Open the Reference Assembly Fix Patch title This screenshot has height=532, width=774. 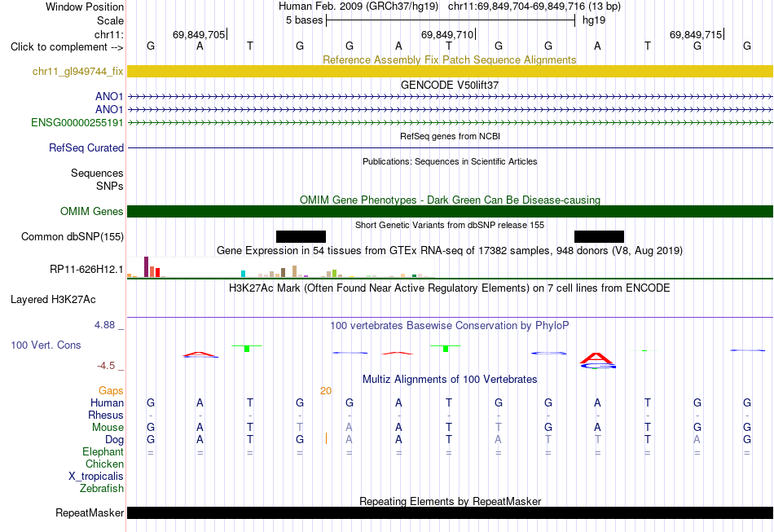[x=449, y=59]
